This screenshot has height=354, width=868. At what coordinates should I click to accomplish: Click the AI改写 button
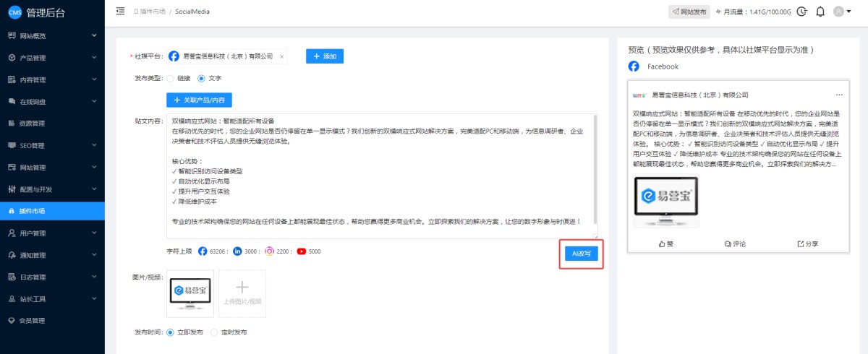pos(582,254)
